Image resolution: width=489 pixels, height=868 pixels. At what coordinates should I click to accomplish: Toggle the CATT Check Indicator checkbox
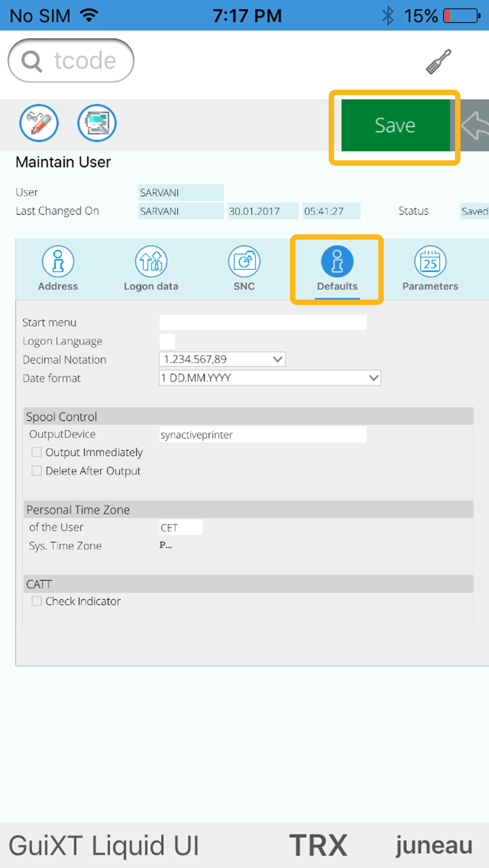point(37,601)
